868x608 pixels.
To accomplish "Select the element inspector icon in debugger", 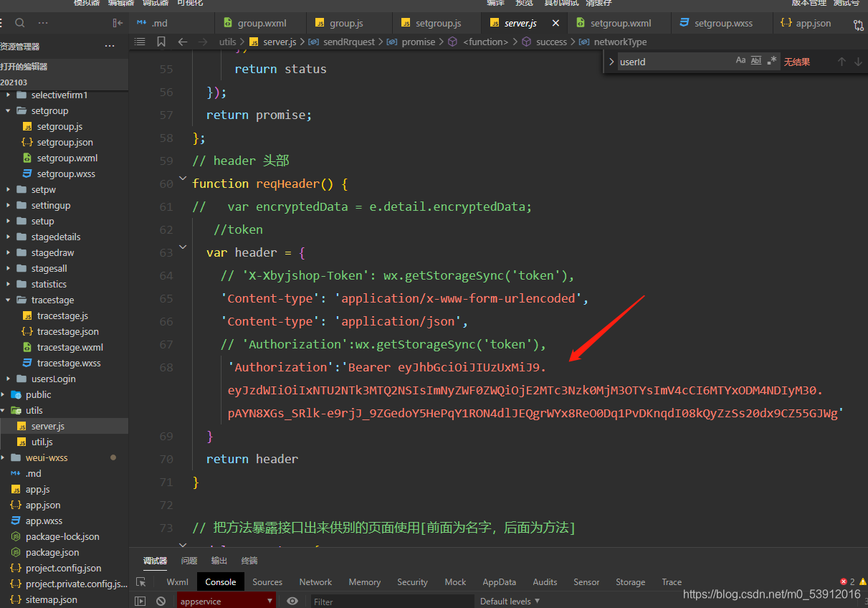I will coord(141,582).
